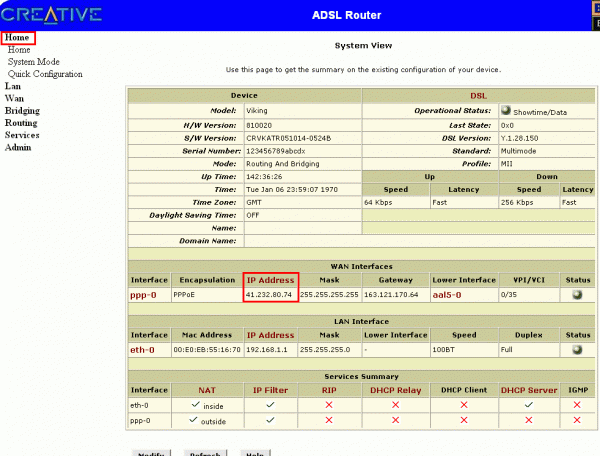Open the Home menu section
The image size is (600, 456).
pyautogui.click(x=18, y=37)
